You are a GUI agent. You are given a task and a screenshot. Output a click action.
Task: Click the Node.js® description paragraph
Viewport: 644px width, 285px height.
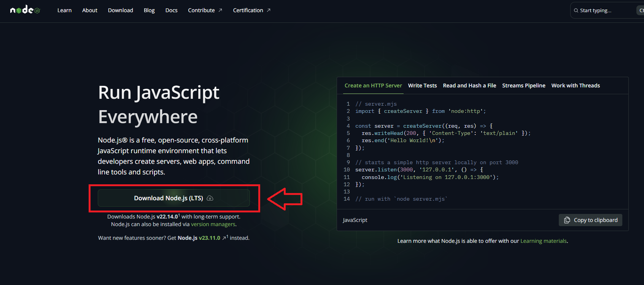click(x=174, y=156)
